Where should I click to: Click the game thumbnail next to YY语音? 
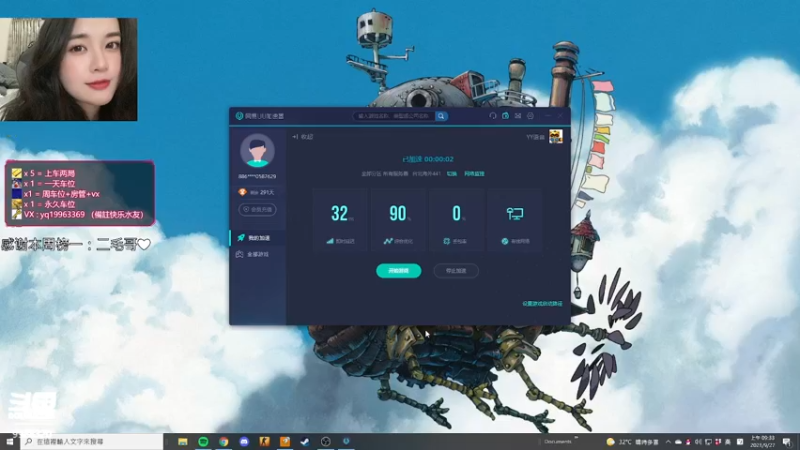click(556, 136)
